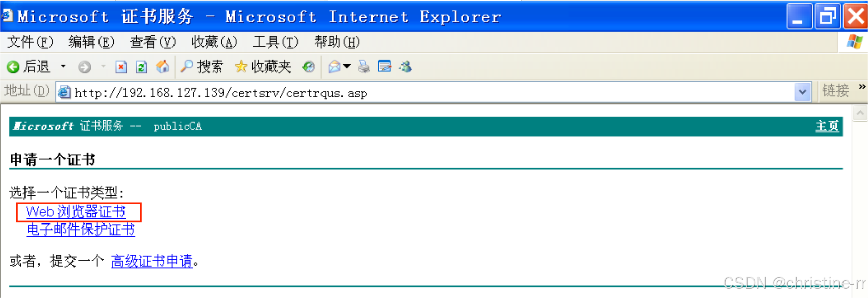The image size is (868, 298).
Task: Open the 帮助(H) menu
Action: coord(337,42)
